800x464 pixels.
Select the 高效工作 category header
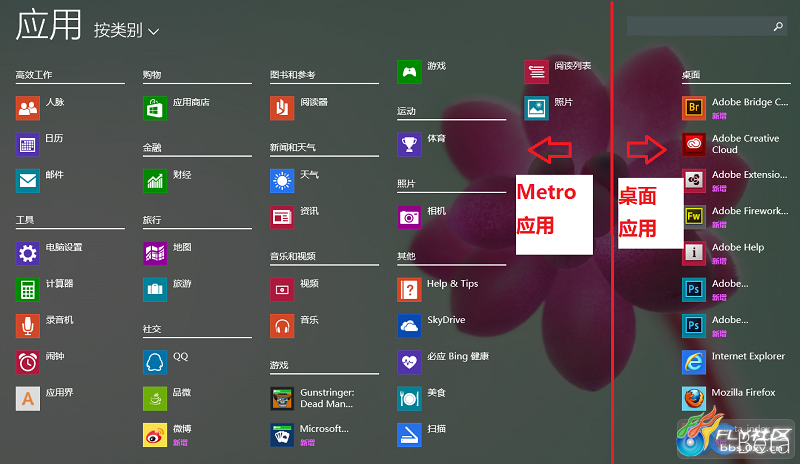pyautogui.click(x=34, y=75)
